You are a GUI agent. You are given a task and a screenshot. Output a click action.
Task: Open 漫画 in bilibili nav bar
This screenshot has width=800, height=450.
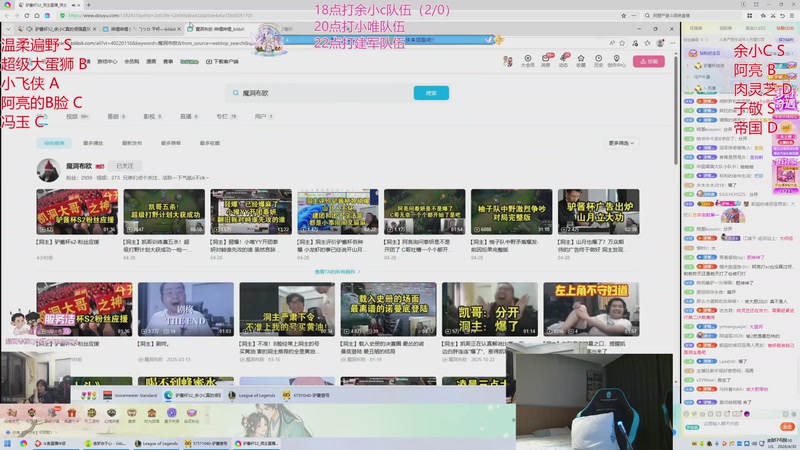click(x=151, y=61)
